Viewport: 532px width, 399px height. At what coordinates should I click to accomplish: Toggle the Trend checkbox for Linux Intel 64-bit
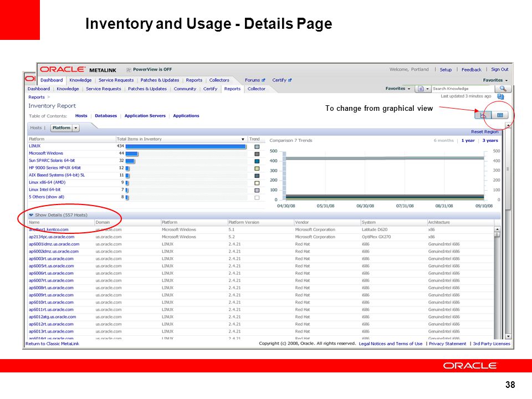(257, 190)
